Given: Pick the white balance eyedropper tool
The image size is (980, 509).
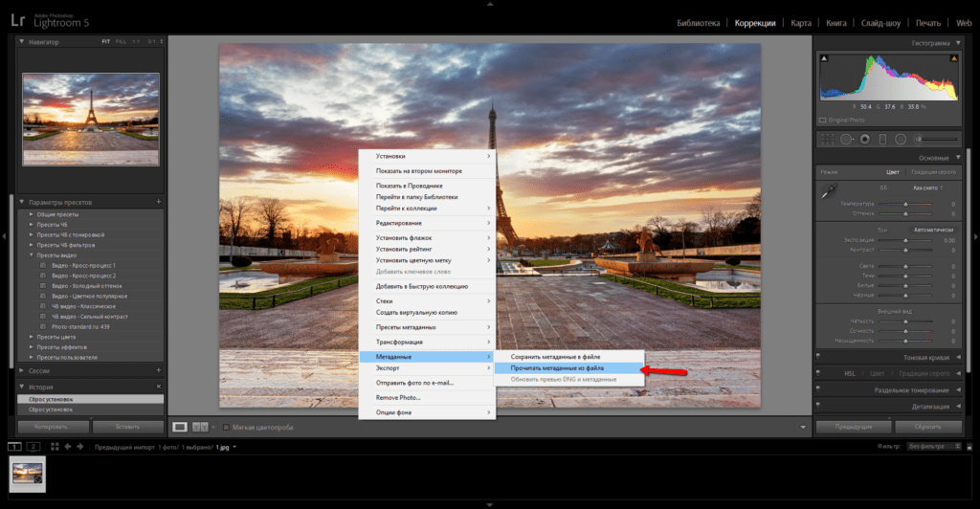Looking at the screenshot, I should click(x=829, y=191).
